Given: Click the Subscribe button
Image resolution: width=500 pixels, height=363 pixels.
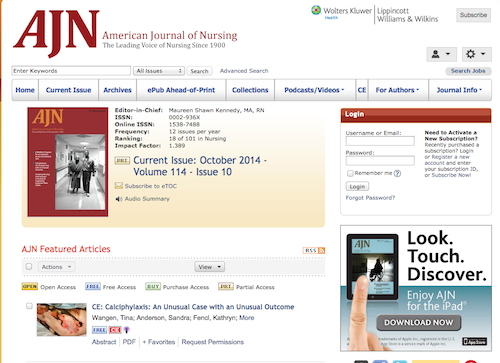Looking at the screenshot, I should [x=473, y=15].
